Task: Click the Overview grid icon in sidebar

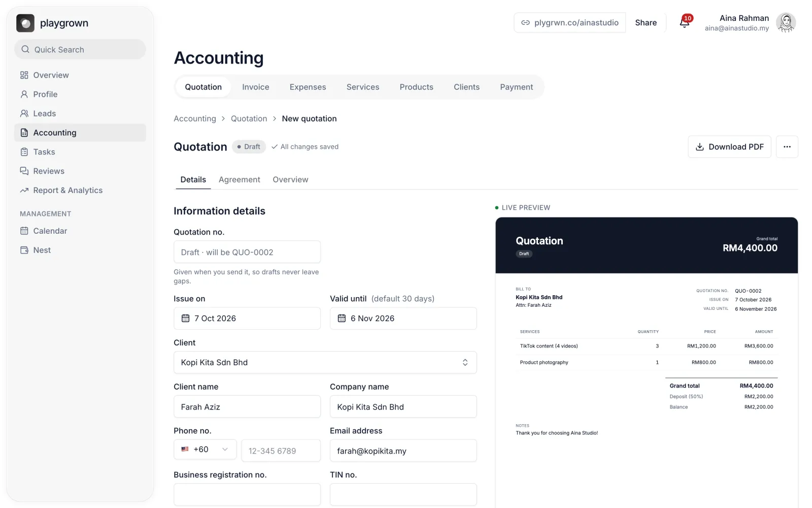Action: pos(24,75)
